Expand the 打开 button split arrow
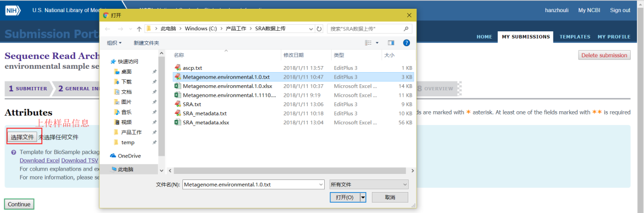Image resolution: width=644 pixels, height=213 pixels. pos(363,198)
